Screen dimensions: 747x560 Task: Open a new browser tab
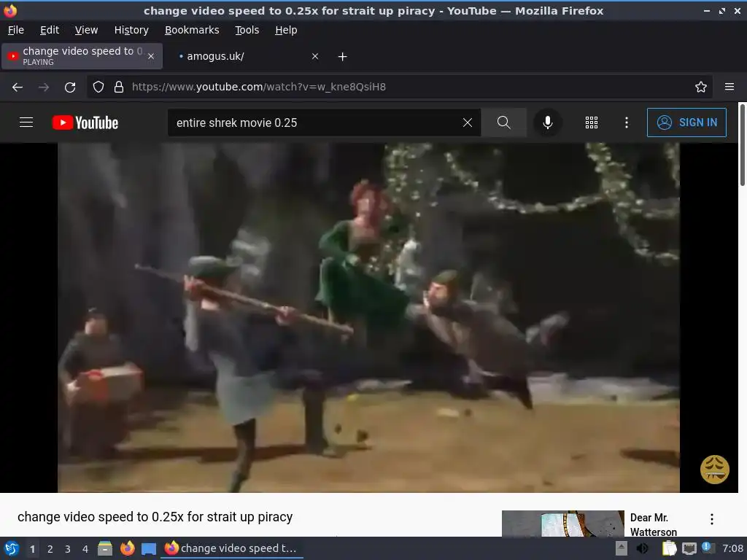pos(342,57)
